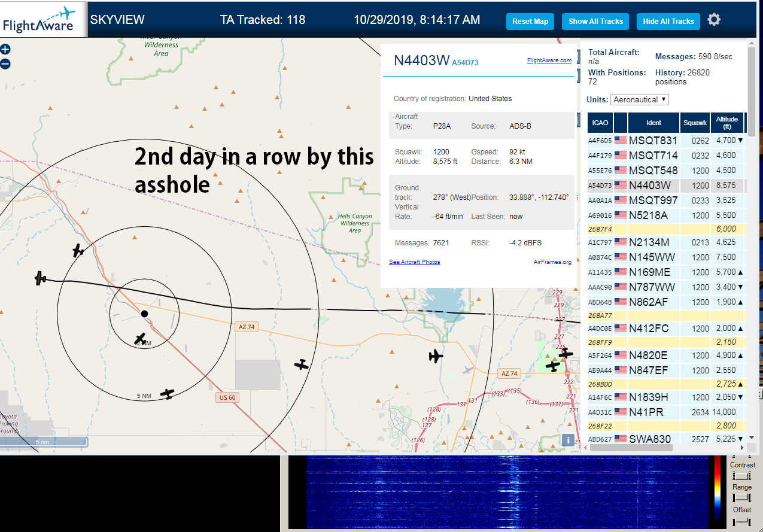
Task: Select the N847EF aircraft row
Action: pyautogui.click(x=666, y=370)
